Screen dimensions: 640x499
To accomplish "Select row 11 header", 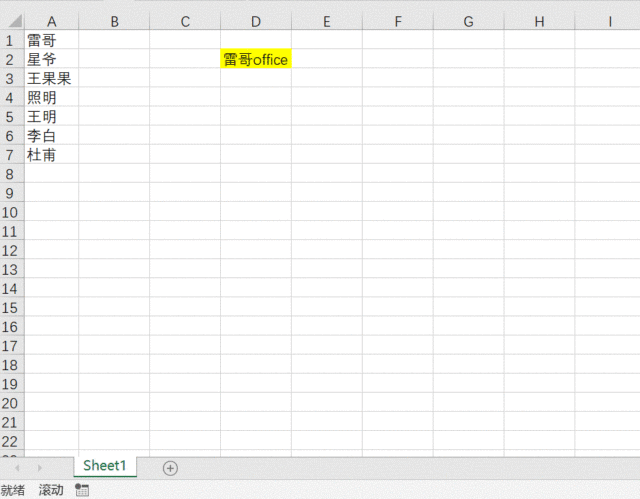I will click(x=12, y=231).
